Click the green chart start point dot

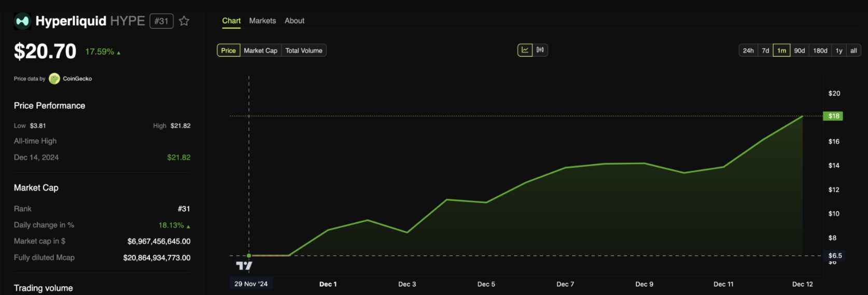249,256
